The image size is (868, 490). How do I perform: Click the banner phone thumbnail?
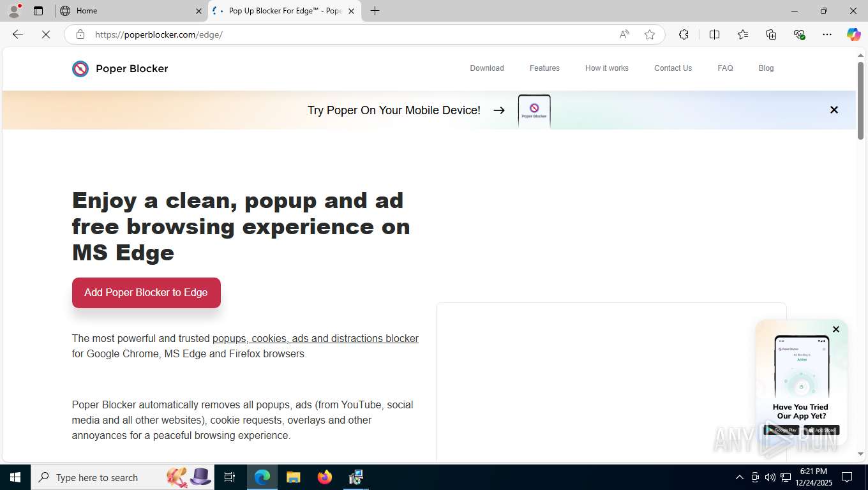(534, 111)
